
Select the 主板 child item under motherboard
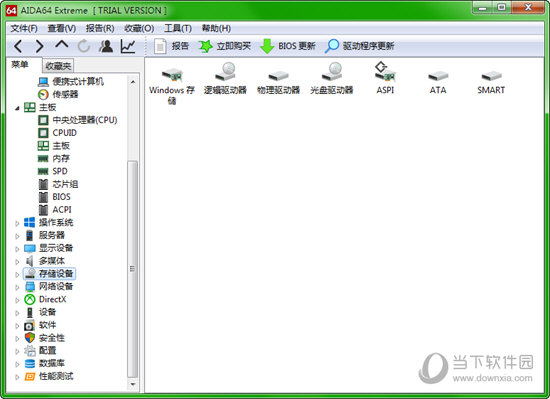61,146
